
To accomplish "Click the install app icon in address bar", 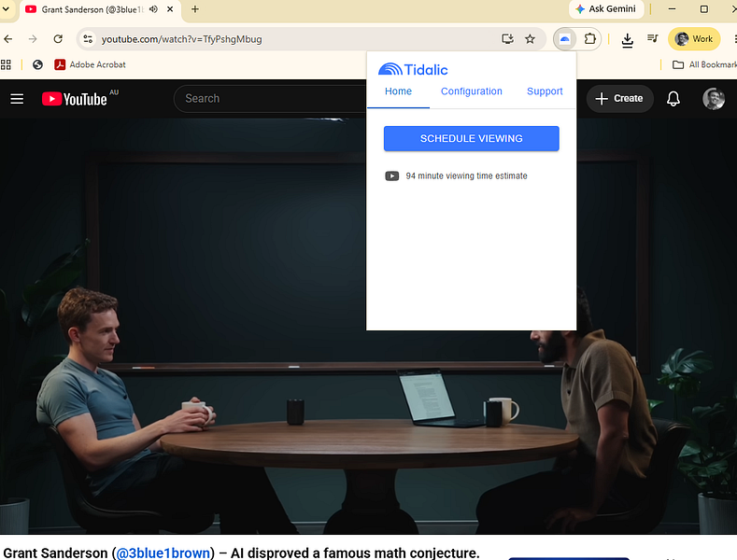I will pyautogui.click(x=507, y=39).
